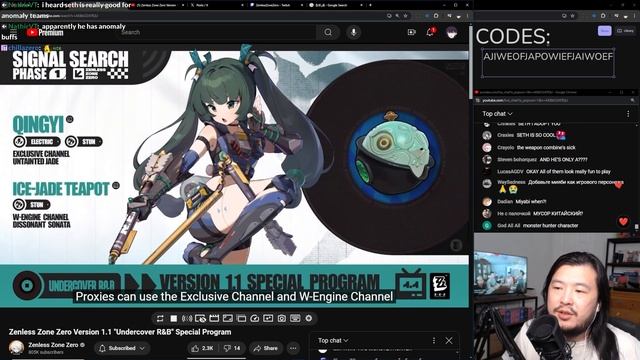
Task: Click the purple Share button in Codes window
Action: click(x=604, y=31)
